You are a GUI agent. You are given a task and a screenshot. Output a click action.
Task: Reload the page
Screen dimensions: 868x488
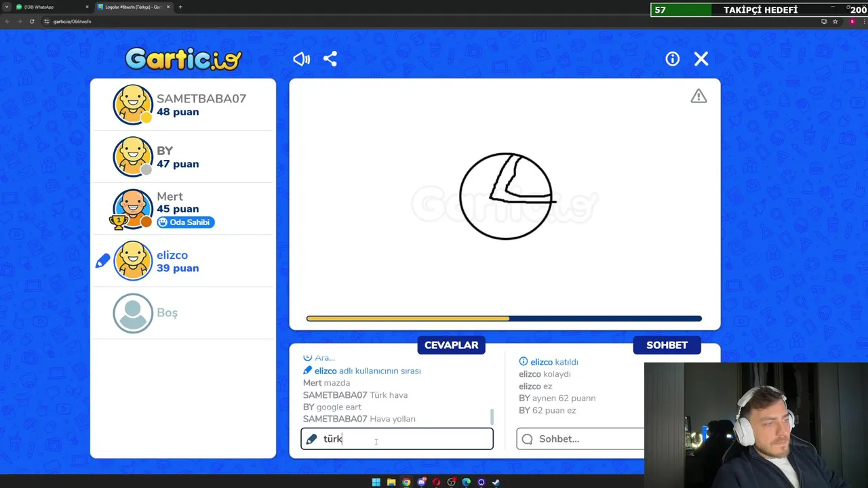31,21
